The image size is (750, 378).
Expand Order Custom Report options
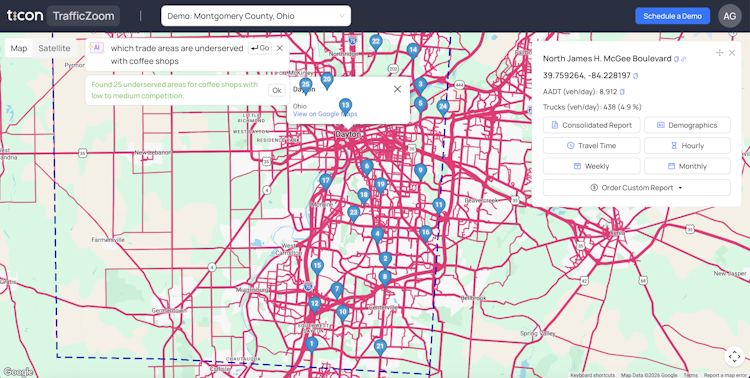pyautogui.click(x=637, y=188)
